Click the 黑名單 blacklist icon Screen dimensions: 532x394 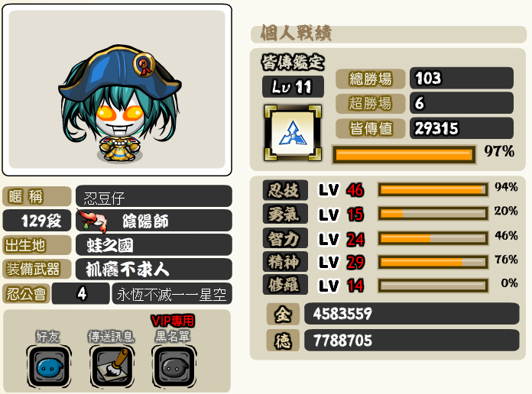[x=174, y=367]
